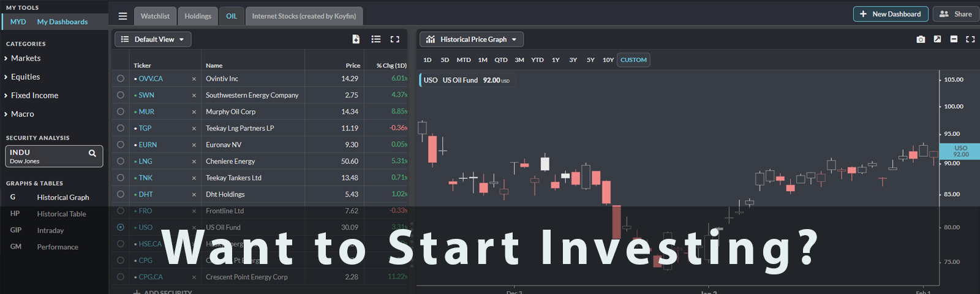
Task: Open the Default View dropdown
Action: pos(153,39)
